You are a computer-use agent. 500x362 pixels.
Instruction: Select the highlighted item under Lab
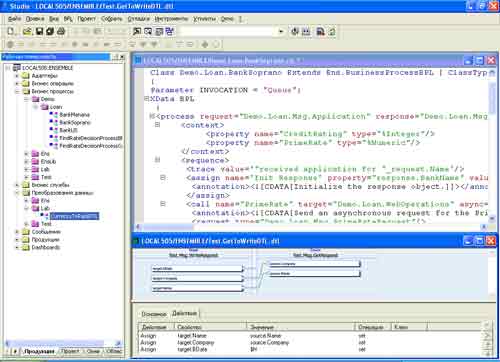tap(75, 216)
